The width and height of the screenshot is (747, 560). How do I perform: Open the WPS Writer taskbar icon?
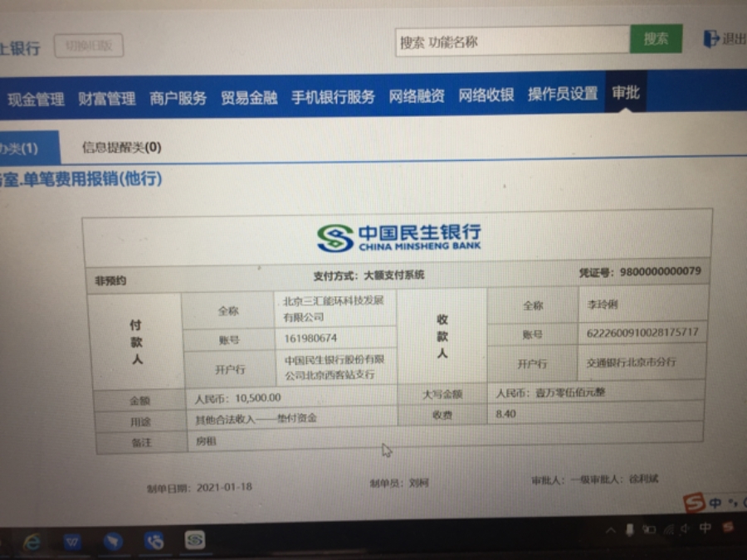click(72, 542)
